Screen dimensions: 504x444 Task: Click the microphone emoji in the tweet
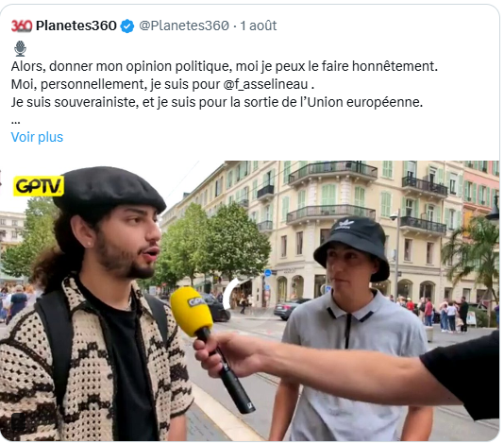pyautogui.click(x=20, y=48)
